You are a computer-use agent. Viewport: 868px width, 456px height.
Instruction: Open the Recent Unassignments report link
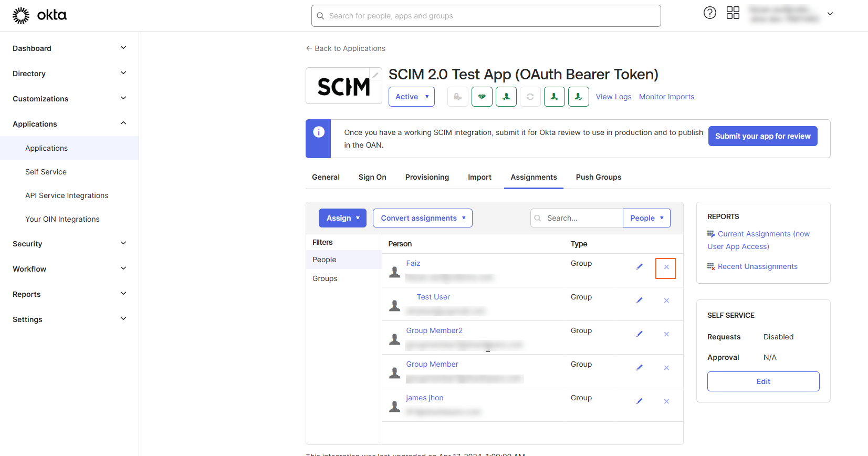757,266
